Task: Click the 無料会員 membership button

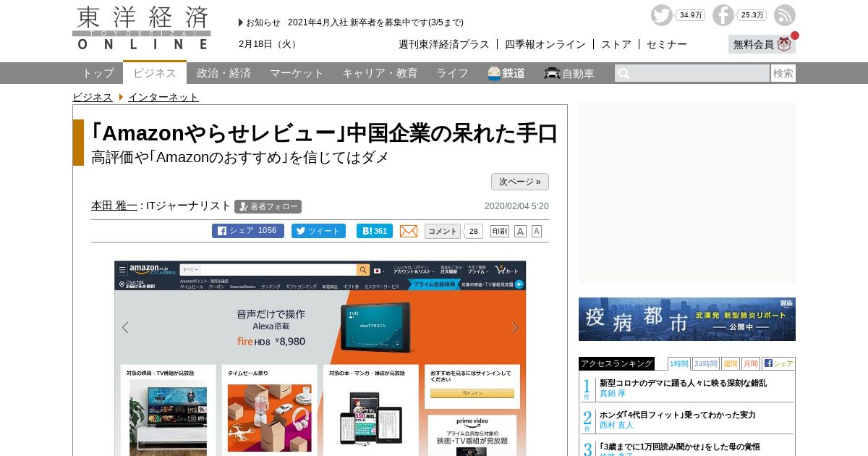Action: [762, 44]
